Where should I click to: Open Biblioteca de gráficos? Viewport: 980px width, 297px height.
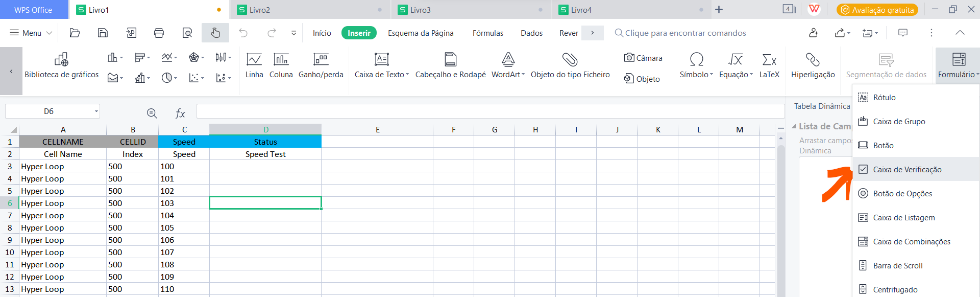click(x=62, y=66)
